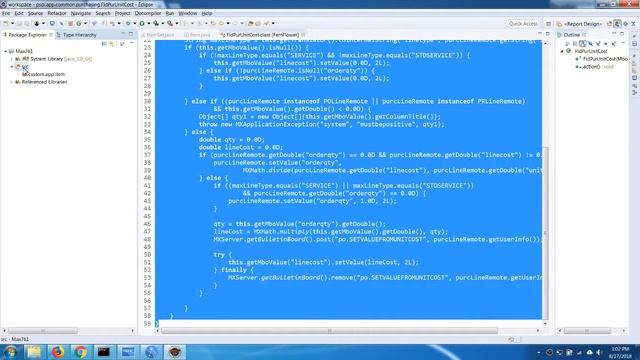Image resolution: width=640 pixels, height=360 pixels.
Task: Open the Window menu
Action: (x=187, y=13)
